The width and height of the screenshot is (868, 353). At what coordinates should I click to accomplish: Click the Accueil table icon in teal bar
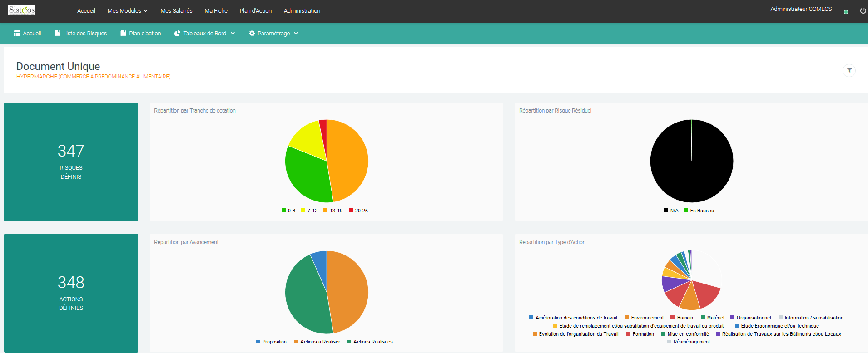tap(17, 34)
